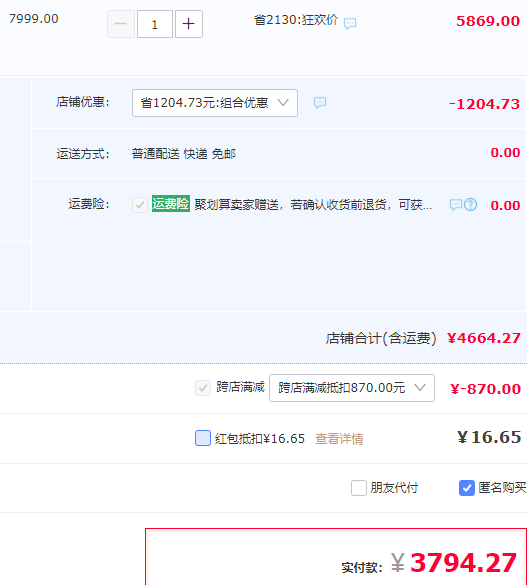Open the question mark help icon for 运费险
528x585 pixels.
(x=471, y=204)
